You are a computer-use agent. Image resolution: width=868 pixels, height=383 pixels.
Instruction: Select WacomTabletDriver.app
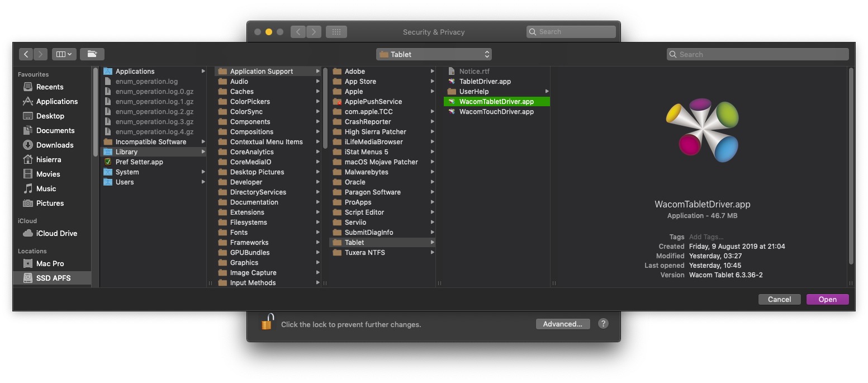[497, 101]
